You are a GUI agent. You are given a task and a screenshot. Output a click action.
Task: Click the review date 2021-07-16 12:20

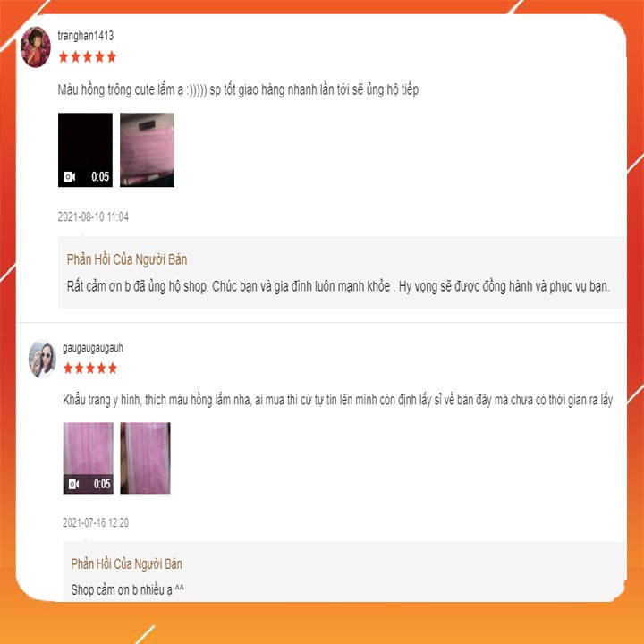click(96, 523)
